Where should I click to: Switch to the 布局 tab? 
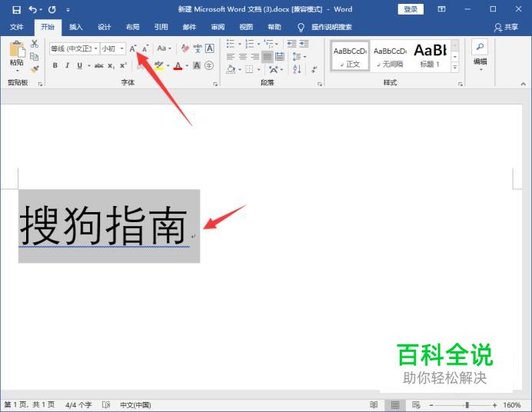point(132,27)
